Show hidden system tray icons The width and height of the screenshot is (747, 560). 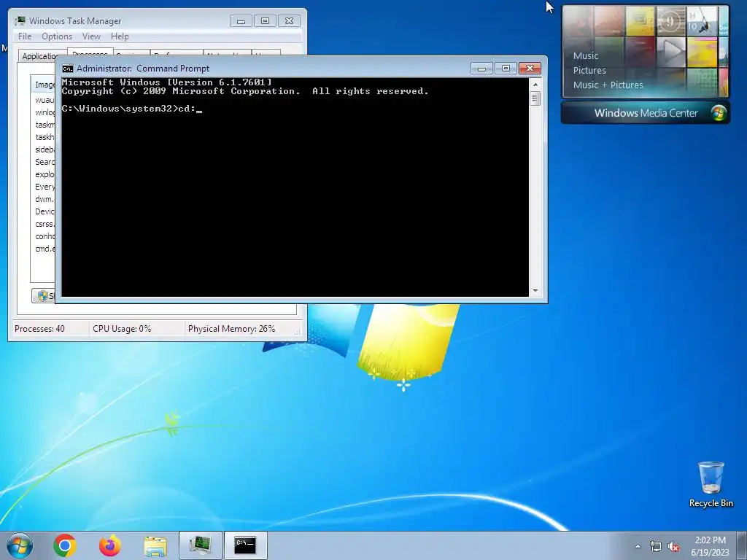click(x=638, y=546)
